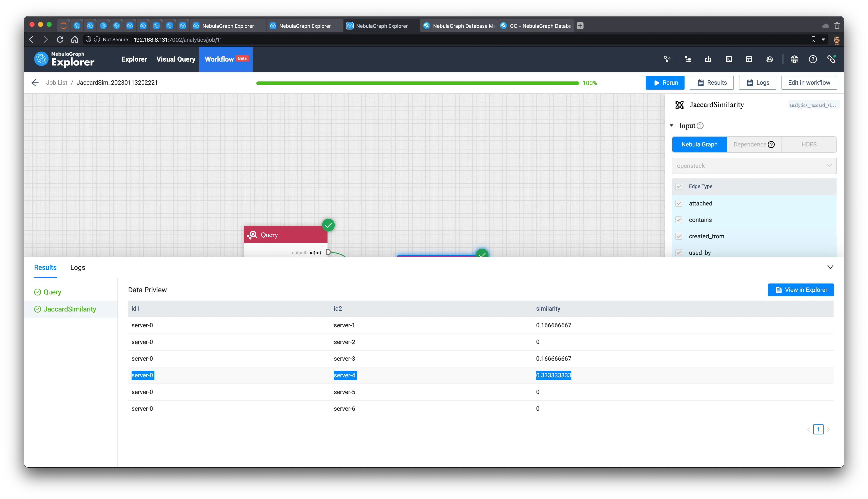Viewport: 868px width, 499px height.
Task: Switch to the NebulaGraph Database Manual browser tab
Action: (459, 26)
